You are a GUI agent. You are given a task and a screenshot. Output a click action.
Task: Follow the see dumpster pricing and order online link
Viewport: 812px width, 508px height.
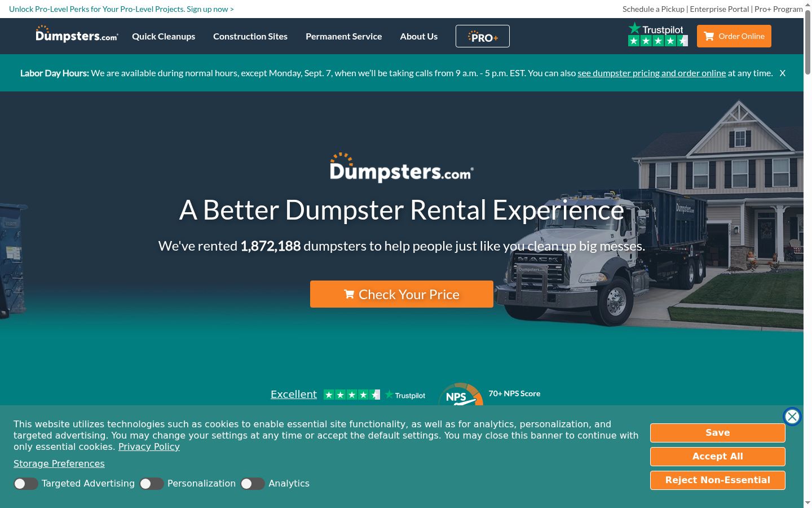click(x=652, y=73)
